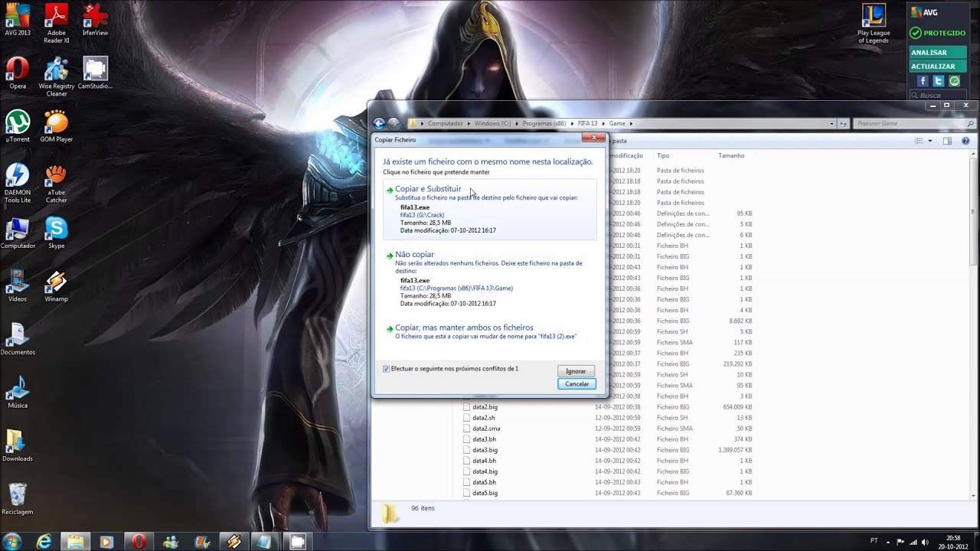
Task: Click the Opera icon in the taskbar
Action: coord(138,542)
